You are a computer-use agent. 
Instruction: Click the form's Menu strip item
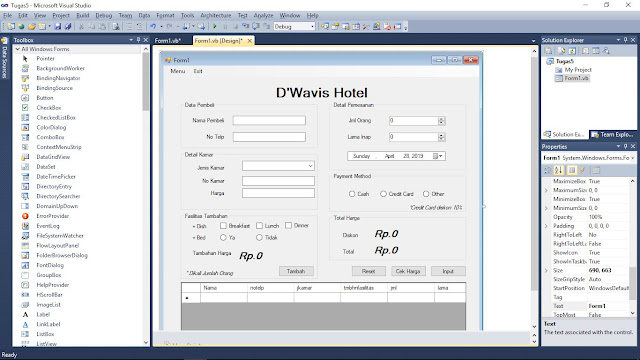pos(178,71)
